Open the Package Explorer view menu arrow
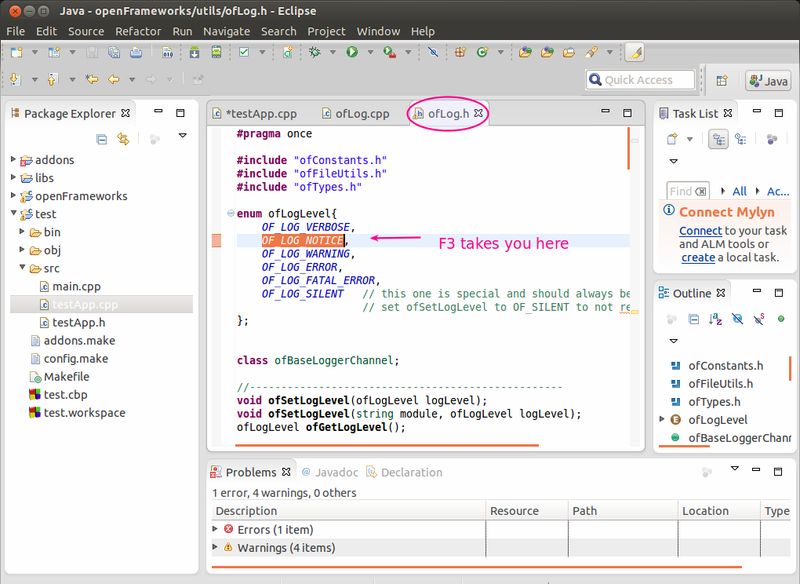Image resolution: width=800 pixels, height=584 pixels. click(x=182, y=136)
